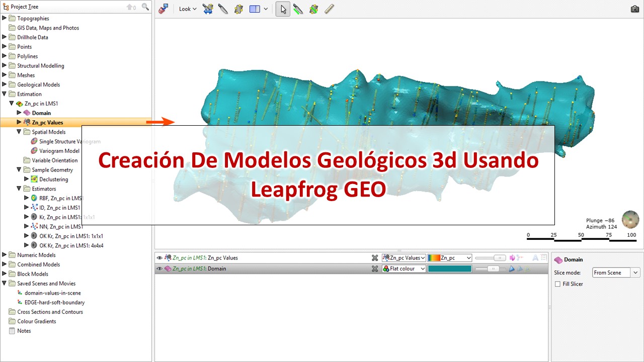Open the Zn_pc Values display dropdown
Image resolution: width=644 pixels, height=362 pixels.
click(404, 258)
